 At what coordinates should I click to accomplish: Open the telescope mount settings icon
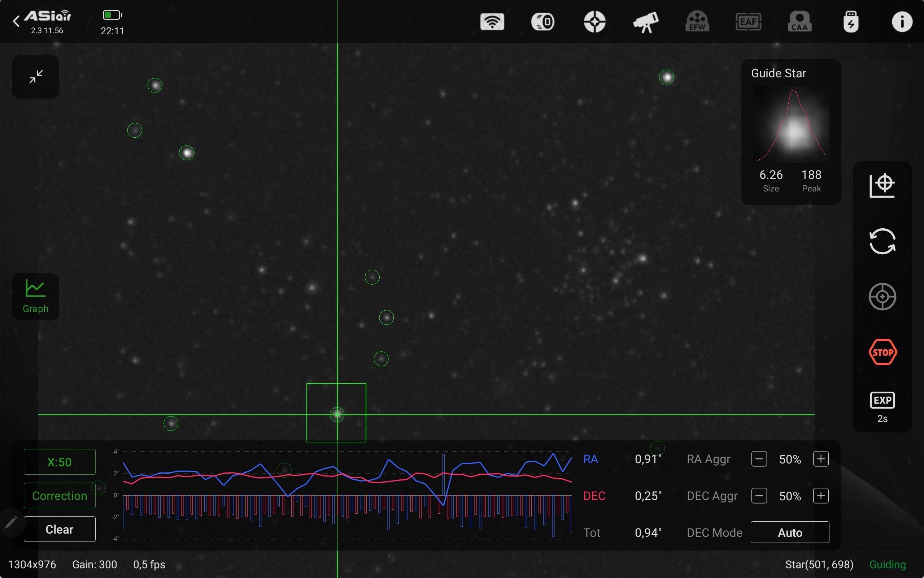[646, 22]
